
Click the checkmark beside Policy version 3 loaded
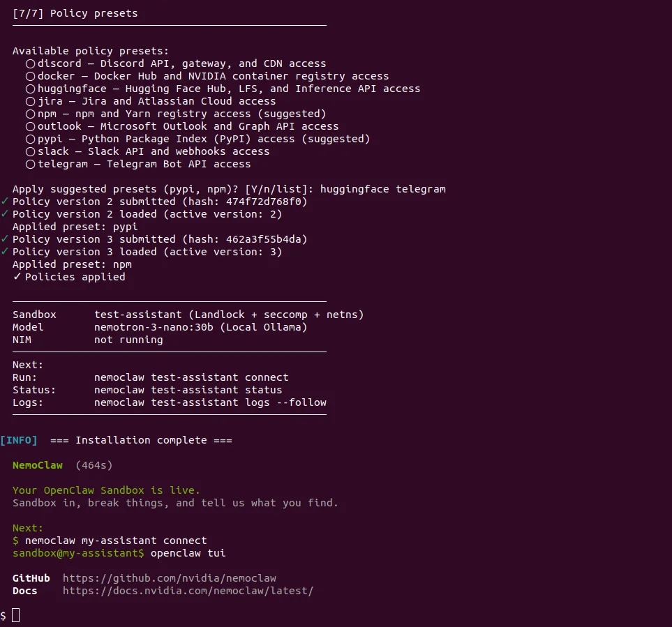[5, 252]
